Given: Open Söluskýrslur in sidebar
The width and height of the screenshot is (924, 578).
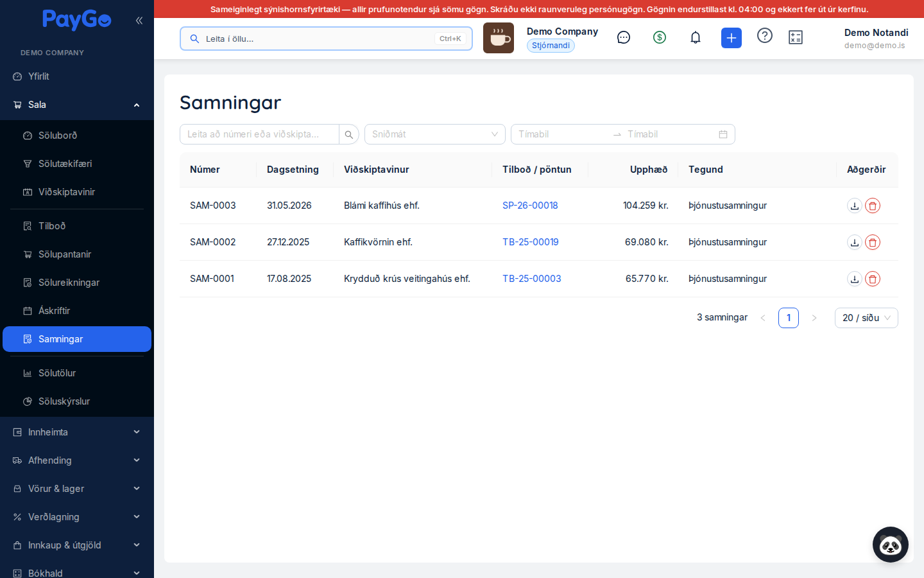Looking at the screenshot, I should tap(77, 401).
